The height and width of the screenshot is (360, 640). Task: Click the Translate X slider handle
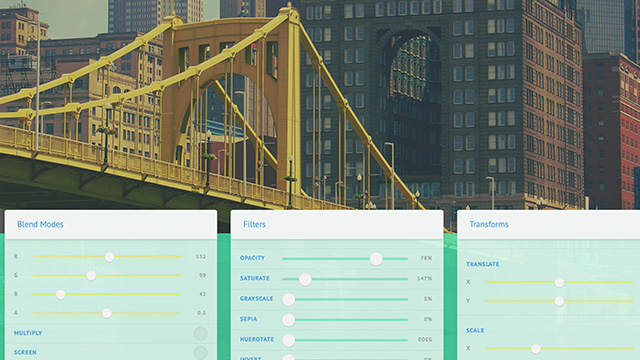[559, 282]
